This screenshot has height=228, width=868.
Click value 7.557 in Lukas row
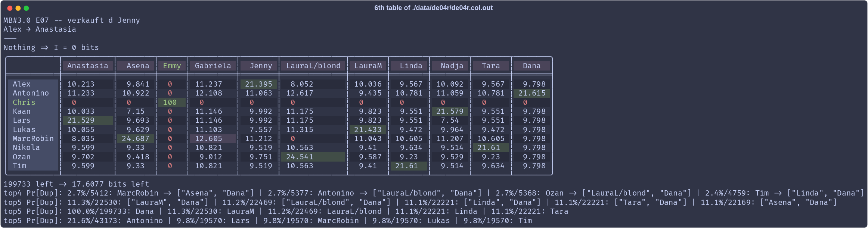point(261,130)
